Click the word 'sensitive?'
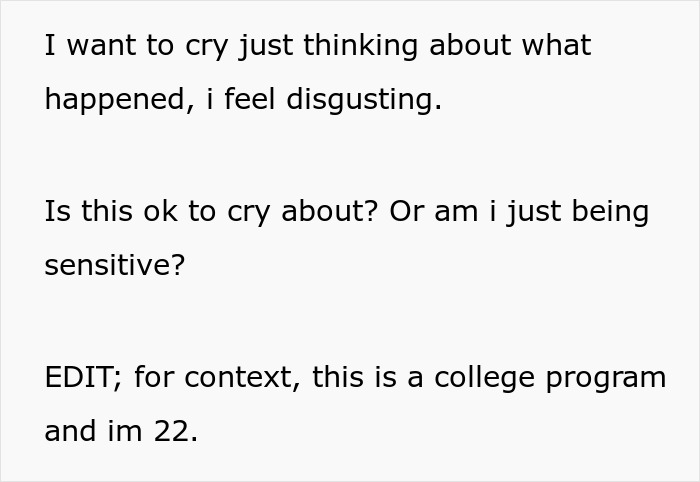 115,267
